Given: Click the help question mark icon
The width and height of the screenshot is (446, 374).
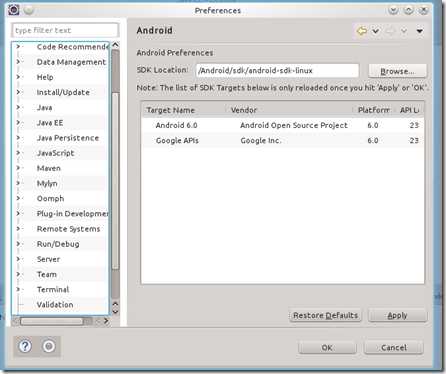Looking at the screenshot, I should 25,346.
